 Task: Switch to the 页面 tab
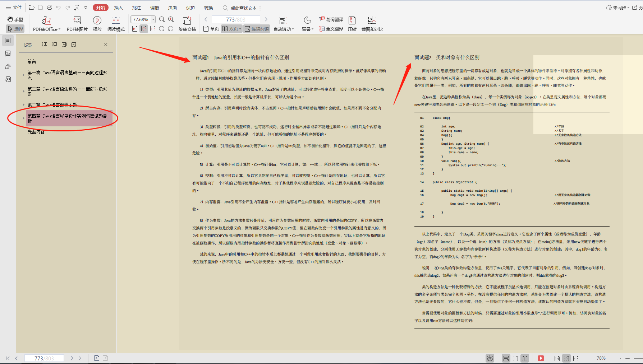(x=173, y=8)
